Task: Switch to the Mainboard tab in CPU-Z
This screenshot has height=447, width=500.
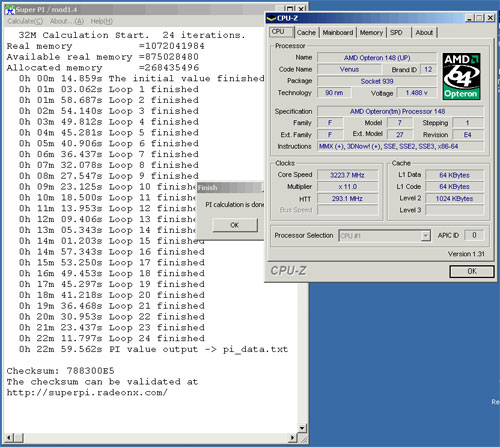Action: 338,32
